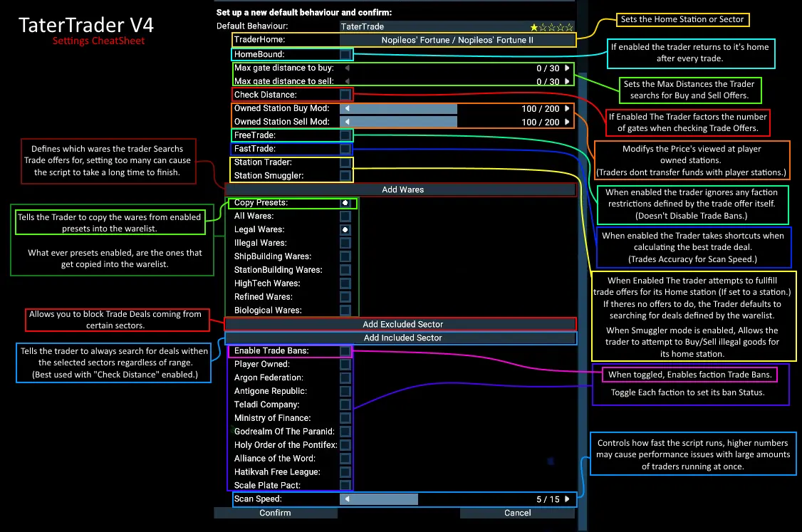
Task: Decrease Owned Station Sell Mod left arrow
Action: [348, 122]
